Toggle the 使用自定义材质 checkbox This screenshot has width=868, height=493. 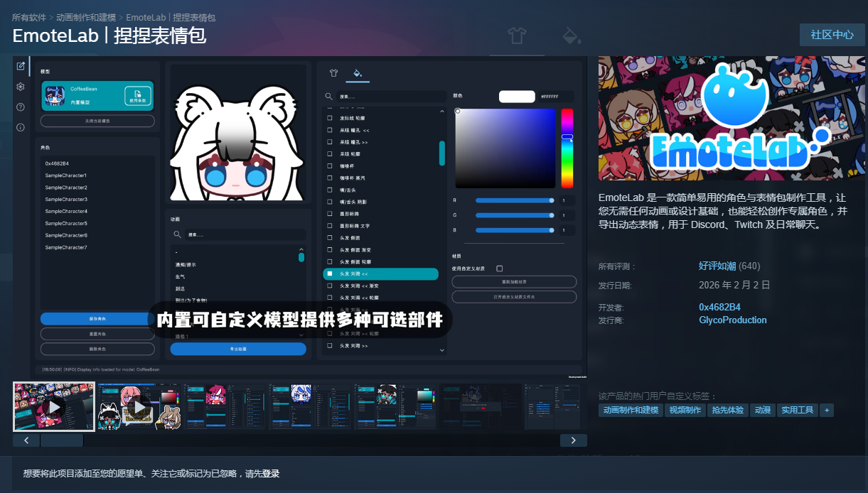pyautogui.click(x=500, y=269)
